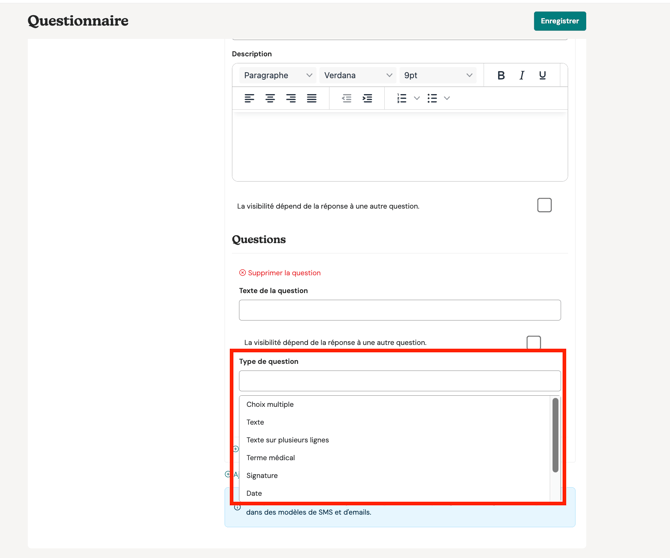Open the Paragraphe block format dropdown

coord(278,76)
